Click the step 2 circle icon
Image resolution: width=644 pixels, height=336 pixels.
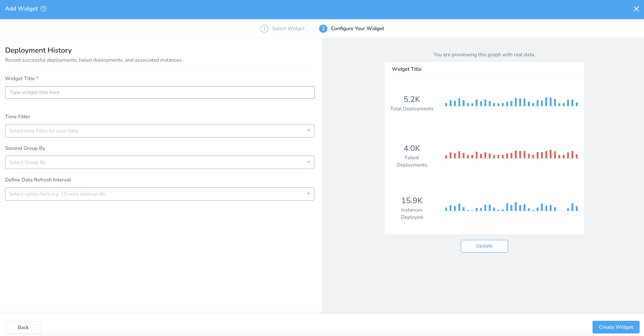323,28
